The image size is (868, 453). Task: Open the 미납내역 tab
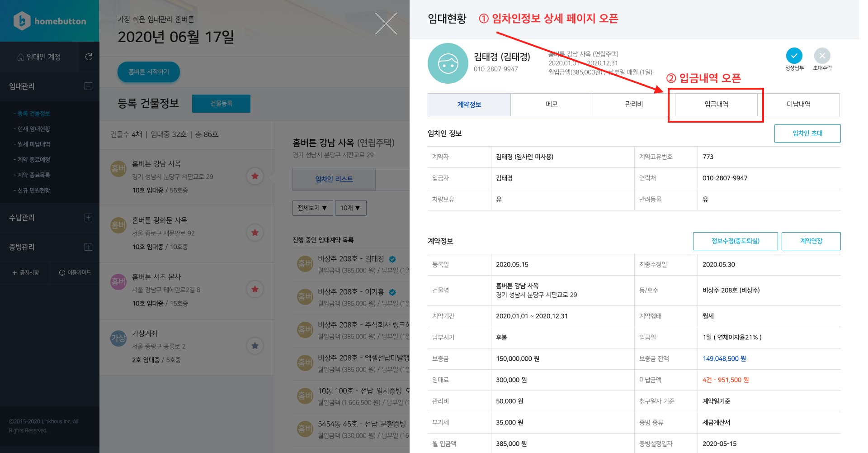799,105
